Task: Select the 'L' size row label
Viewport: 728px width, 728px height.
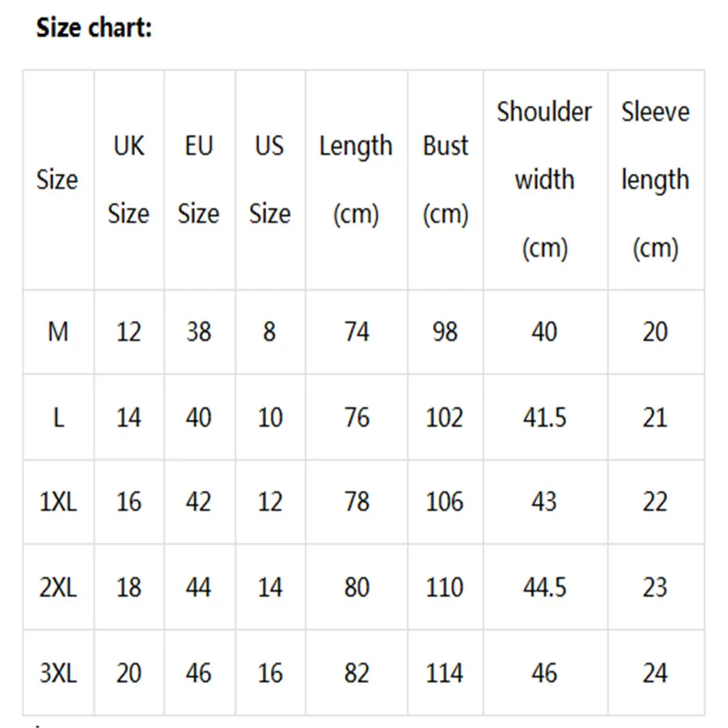Action: 58,417
